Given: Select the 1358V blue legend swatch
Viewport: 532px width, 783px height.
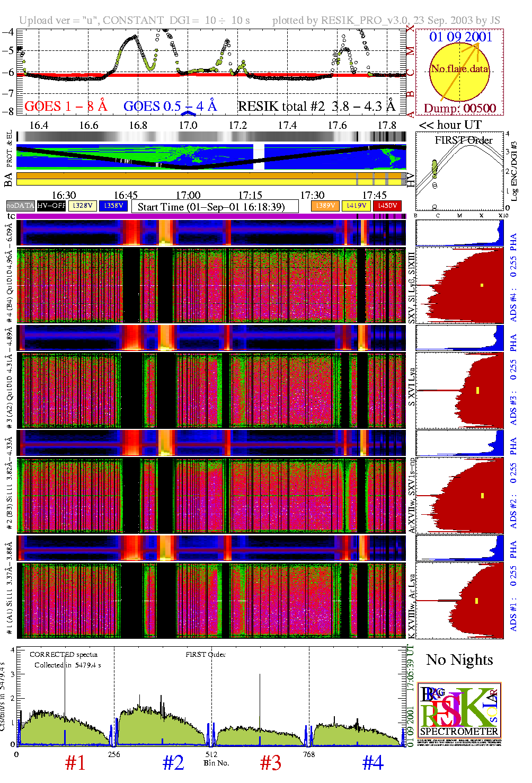Looking at the screenshot, I should coord(113,206).
